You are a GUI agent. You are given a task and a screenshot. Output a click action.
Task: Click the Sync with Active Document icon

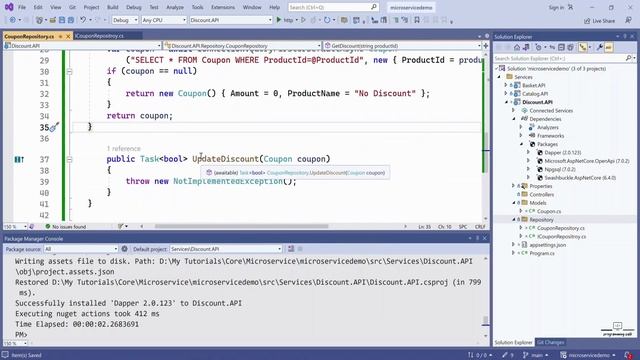coord(552,48)
